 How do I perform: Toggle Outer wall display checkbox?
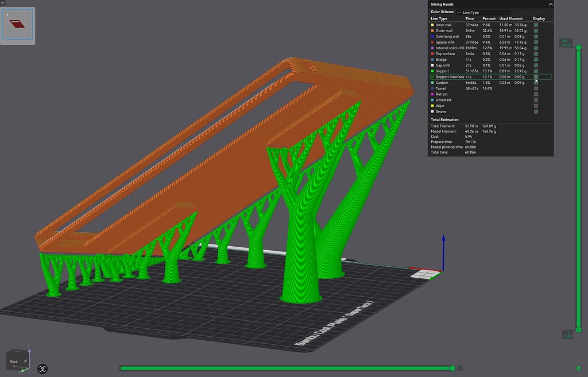pyautogui.click(x=536, y=31)
